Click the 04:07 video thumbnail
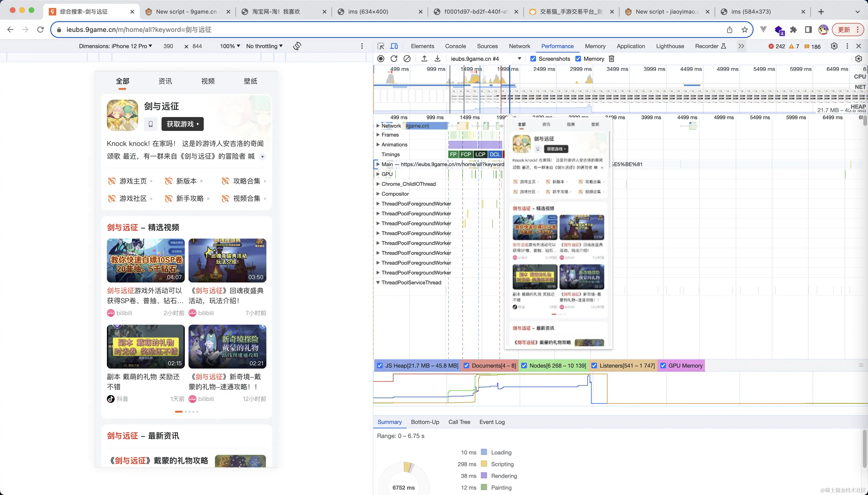Viewport: 868px width, 495px height. coord(146,260)
